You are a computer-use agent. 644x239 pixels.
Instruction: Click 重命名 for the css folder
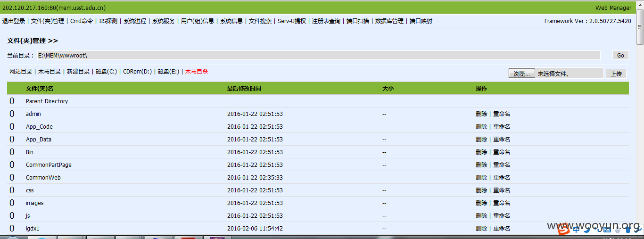pos(502,190)
